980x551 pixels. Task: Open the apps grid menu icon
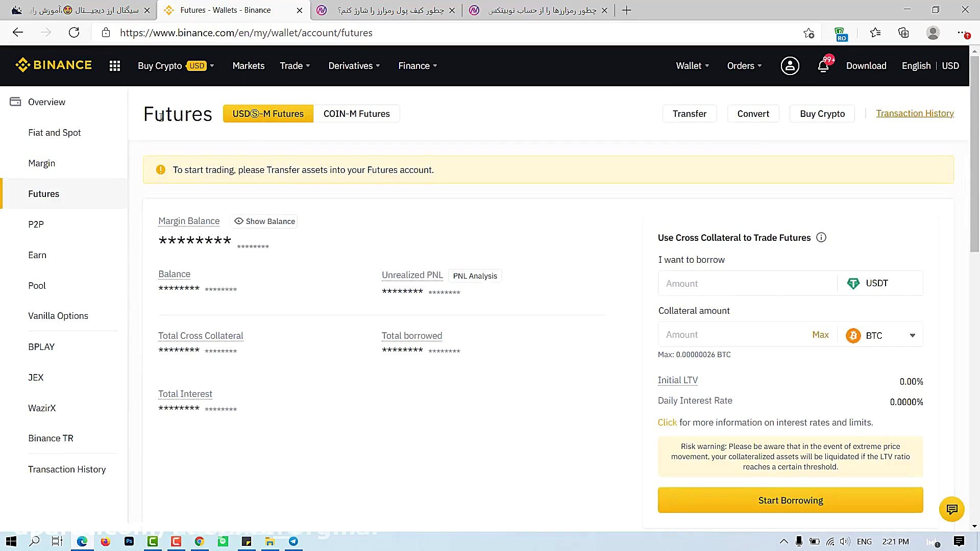pyautogui.click(x=115, y=66)
